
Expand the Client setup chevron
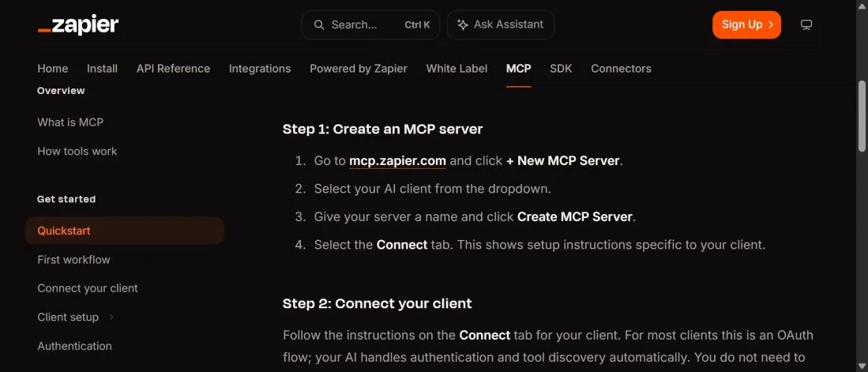(x=111, y=318)
